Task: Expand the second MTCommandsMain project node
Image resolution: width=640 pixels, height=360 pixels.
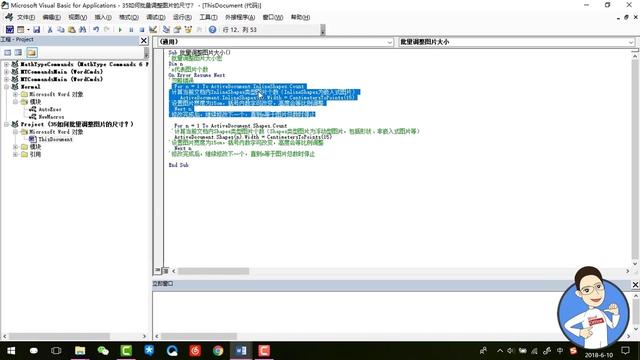Action: pyautogui.click(x=7, y=79)
